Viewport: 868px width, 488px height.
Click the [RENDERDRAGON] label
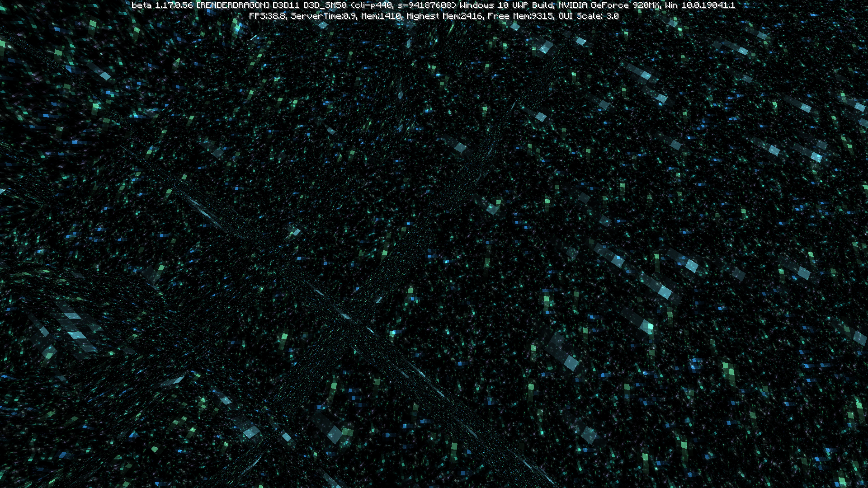[233, 5]
